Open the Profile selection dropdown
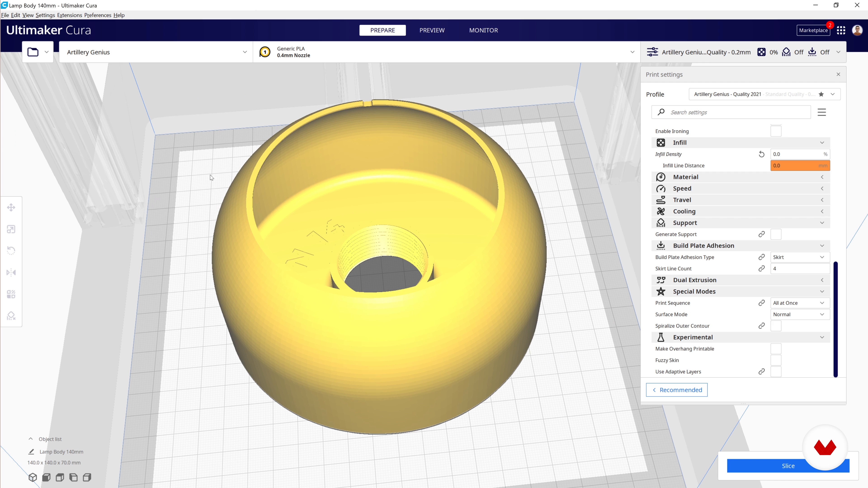 tap(764, 94)
